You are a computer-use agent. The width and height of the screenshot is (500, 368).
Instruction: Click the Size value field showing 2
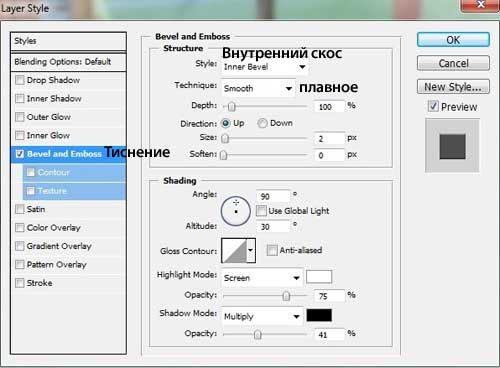329,138
